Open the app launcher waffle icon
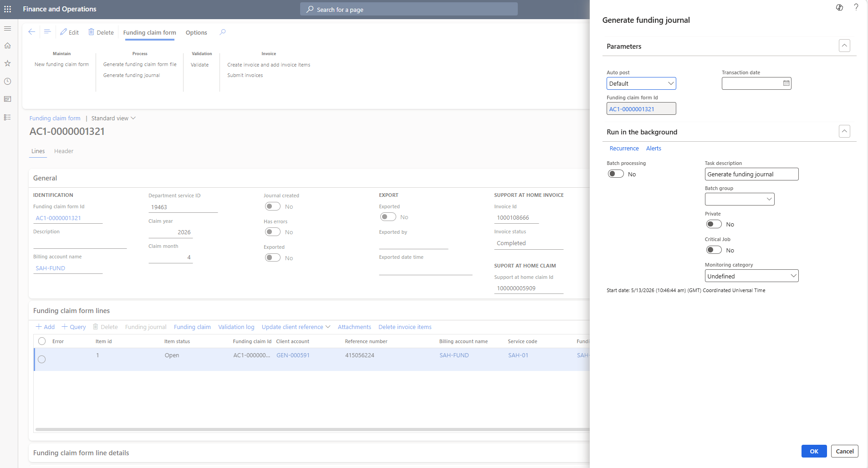This screenshot has height=468, width=868. tap(8, 9)
